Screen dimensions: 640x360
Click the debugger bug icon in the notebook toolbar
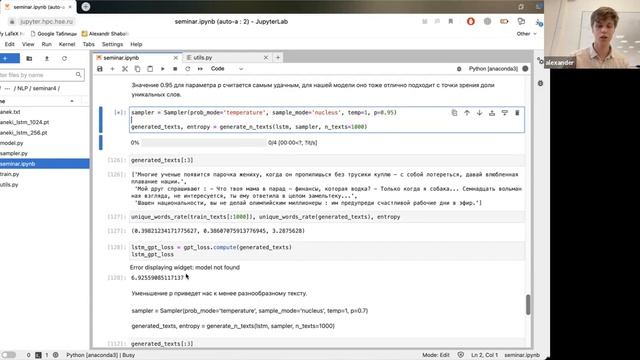(459, 69)
